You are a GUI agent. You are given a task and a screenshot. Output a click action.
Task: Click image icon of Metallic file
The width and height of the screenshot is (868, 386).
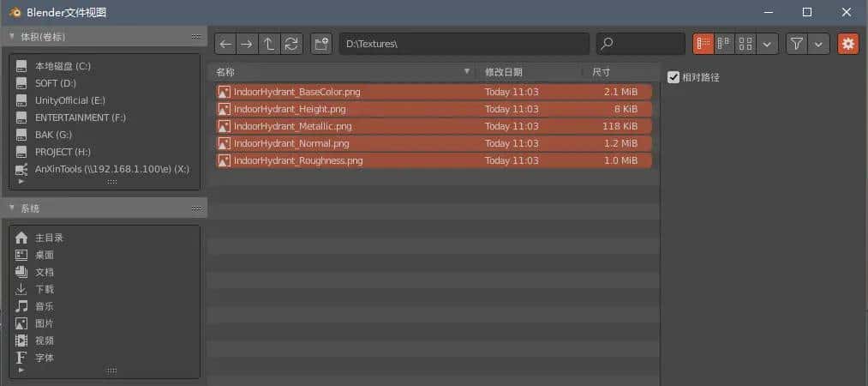point(224,126)
